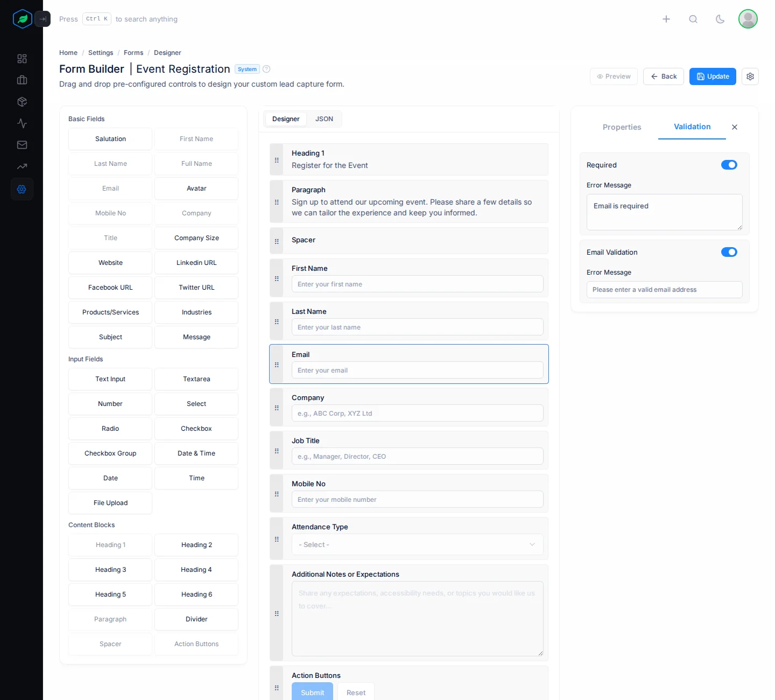Expand sidebar with the arrow toggle icon
775x700 pixels.
43,19
